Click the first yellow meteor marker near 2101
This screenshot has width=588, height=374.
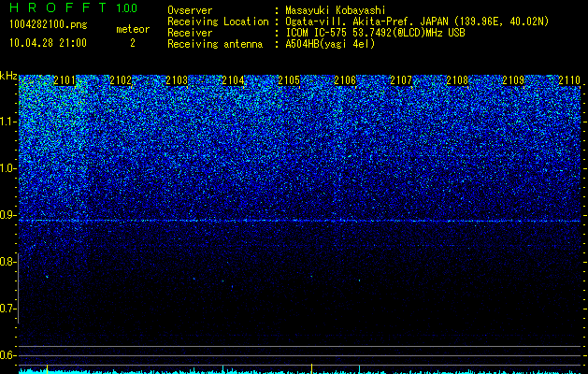coord(48,368)
